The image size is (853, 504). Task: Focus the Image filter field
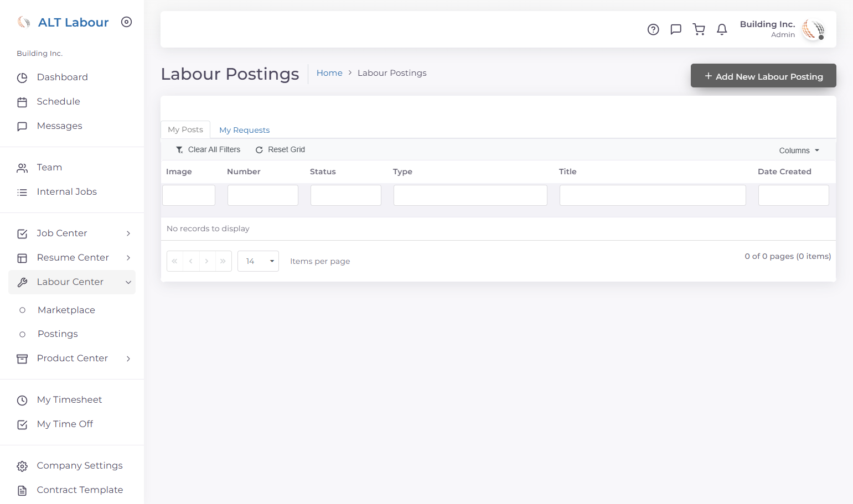pyautogui.click(x=189, y=195)
